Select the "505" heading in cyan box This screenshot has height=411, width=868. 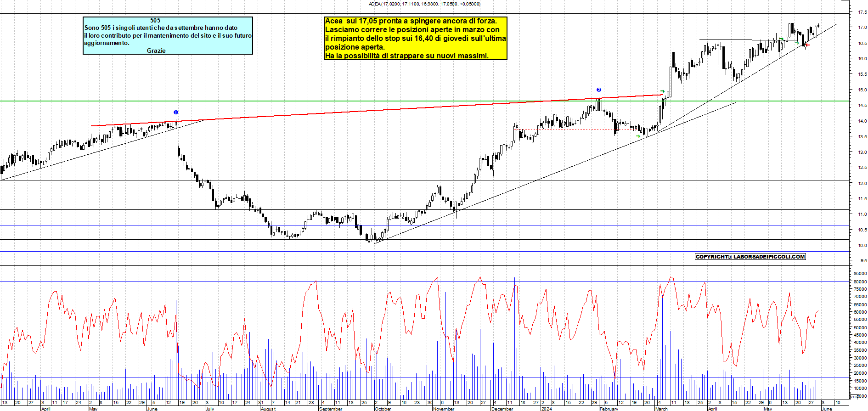pyautogui.click(x=155, y=20)
